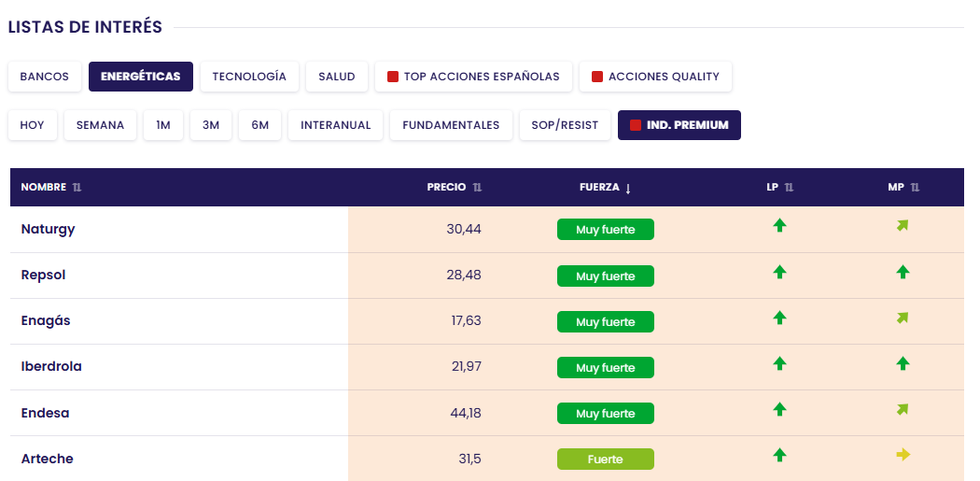Click the Enagás MP diagonal arrow
The image size is (980, 481).
[x=903, y=318]
